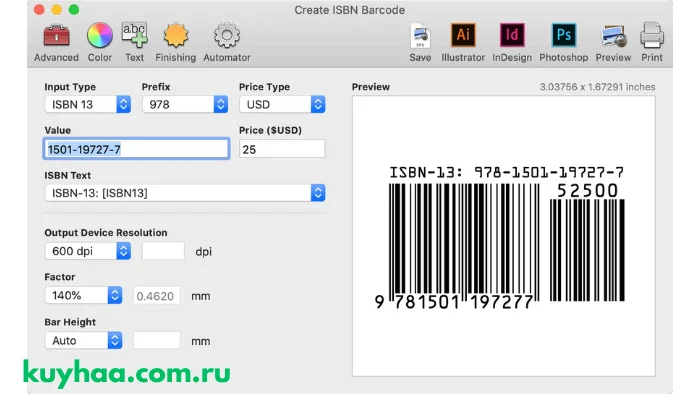The height and width of the screenshot is (394, 700).
Task: Open the Input Type ISBN 13 dropdown
Action: click(x=88, y=104)
